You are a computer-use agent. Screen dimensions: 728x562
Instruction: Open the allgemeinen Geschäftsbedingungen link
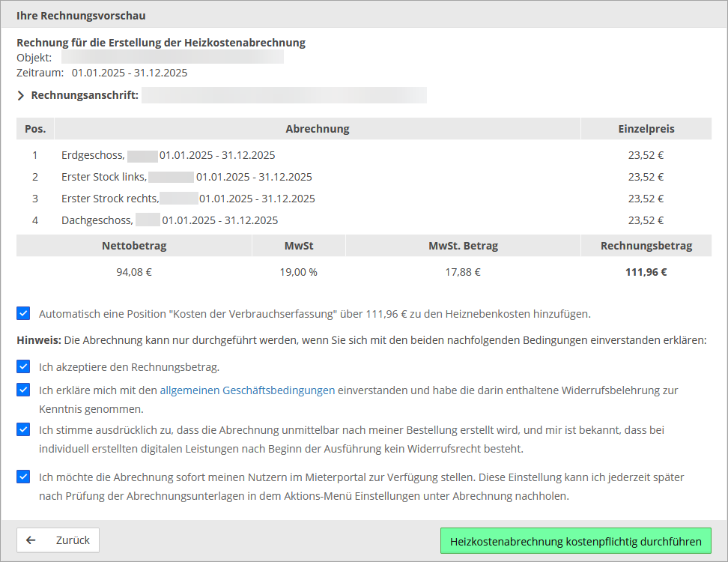click(x=247, y=390)
